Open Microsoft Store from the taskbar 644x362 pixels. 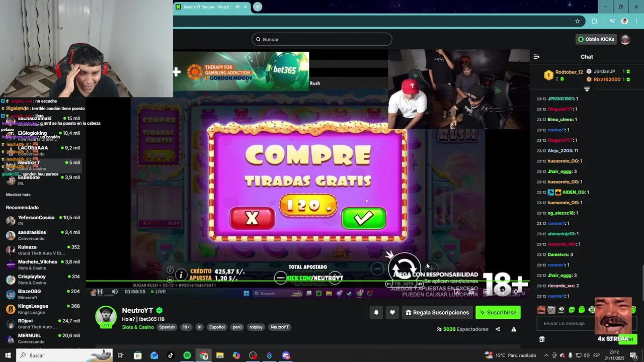137,355
